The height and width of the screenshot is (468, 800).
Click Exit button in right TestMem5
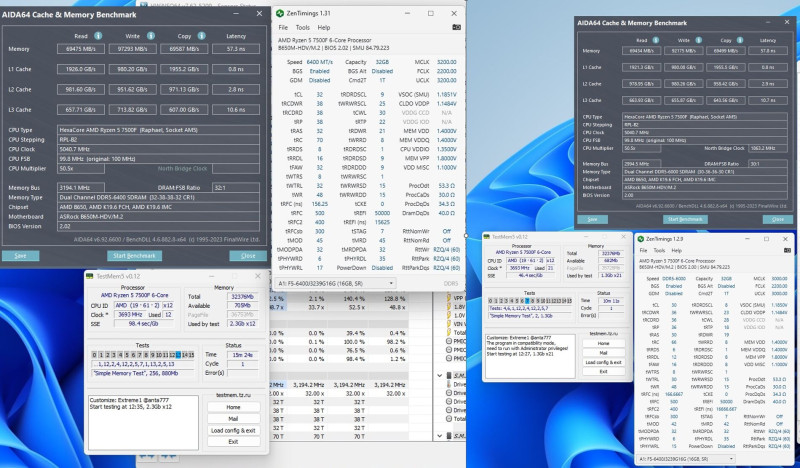tap(604, 372)
